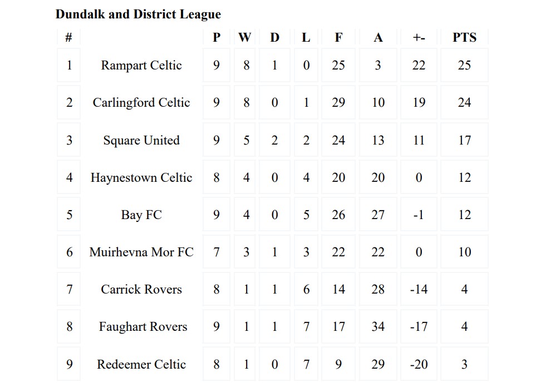Screen dimensions: 555x392
Task: Select Muirhevna Mor FC's played cell showing 7
Action: coord(216,252)
